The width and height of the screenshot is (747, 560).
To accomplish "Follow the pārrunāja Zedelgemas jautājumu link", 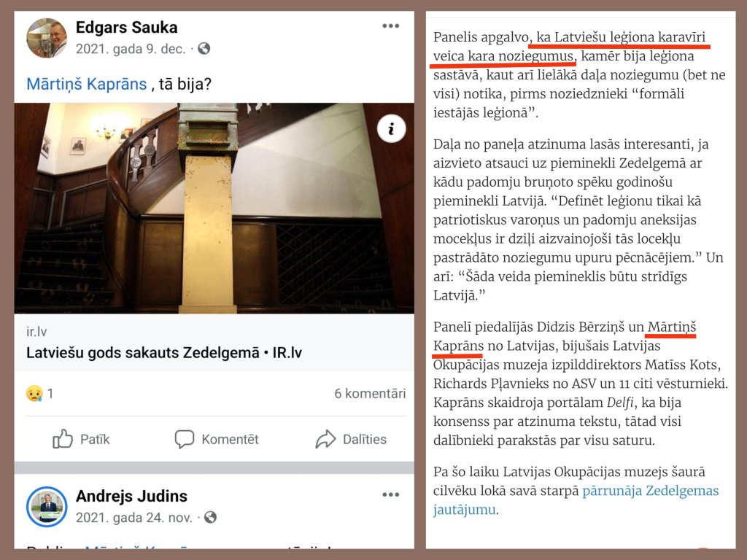I will 576,500.
